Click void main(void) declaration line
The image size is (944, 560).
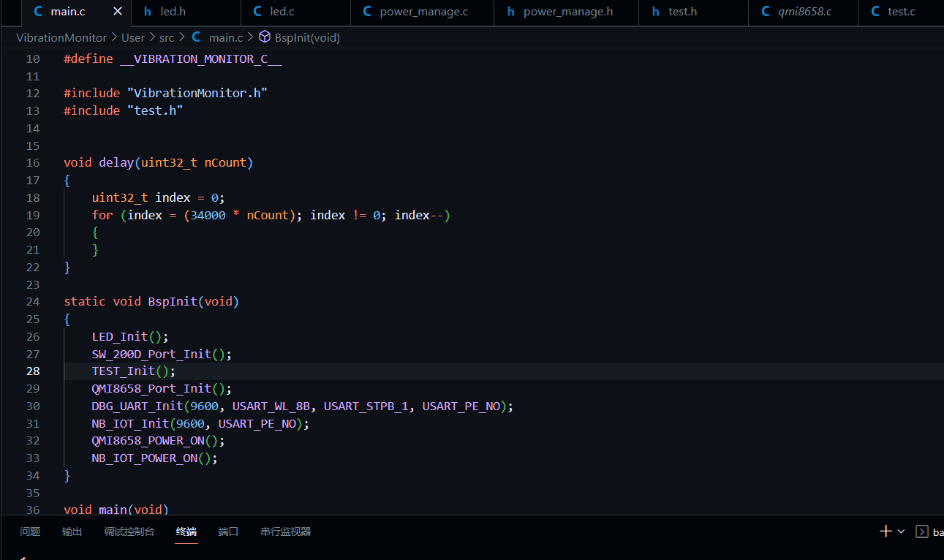tap(116, 510)
